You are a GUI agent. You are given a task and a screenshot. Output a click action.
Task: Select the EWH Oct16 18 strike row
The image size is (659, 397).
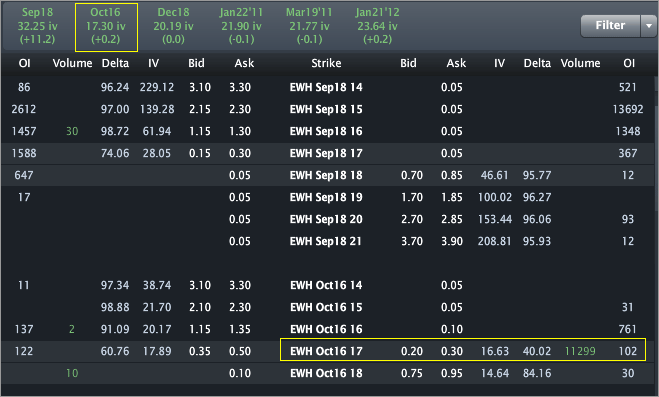pyautogui.click(x=328, y=373)
